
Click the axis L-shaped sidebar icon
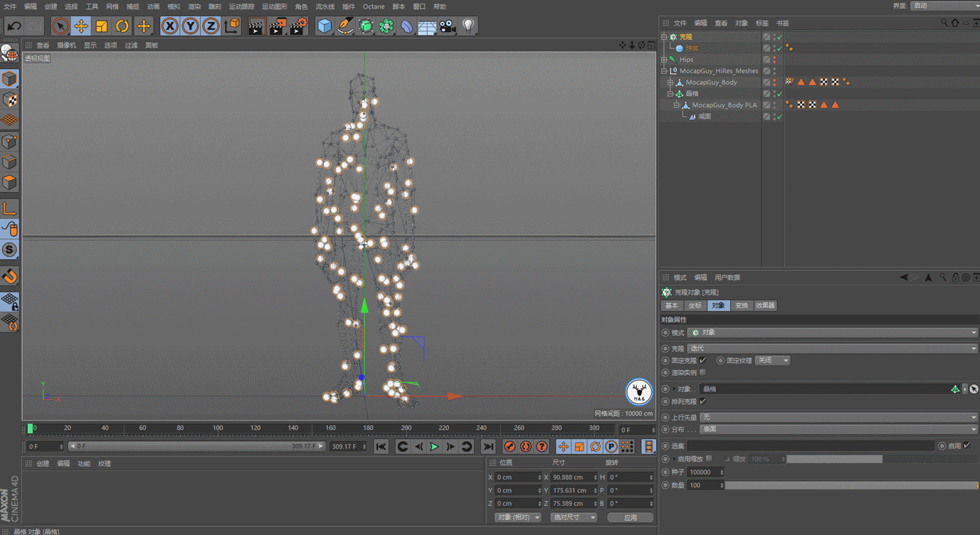(9, 208)
